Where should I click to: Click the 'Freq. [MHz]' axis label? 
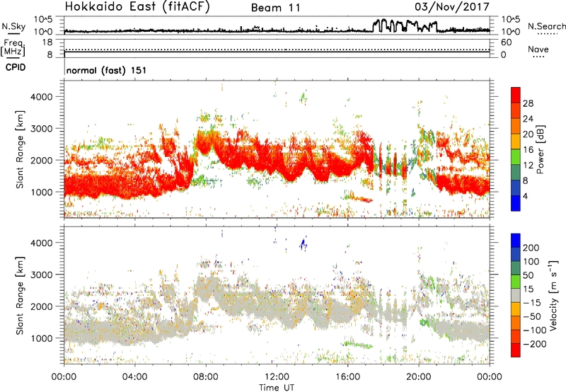[x=13, y=47]
